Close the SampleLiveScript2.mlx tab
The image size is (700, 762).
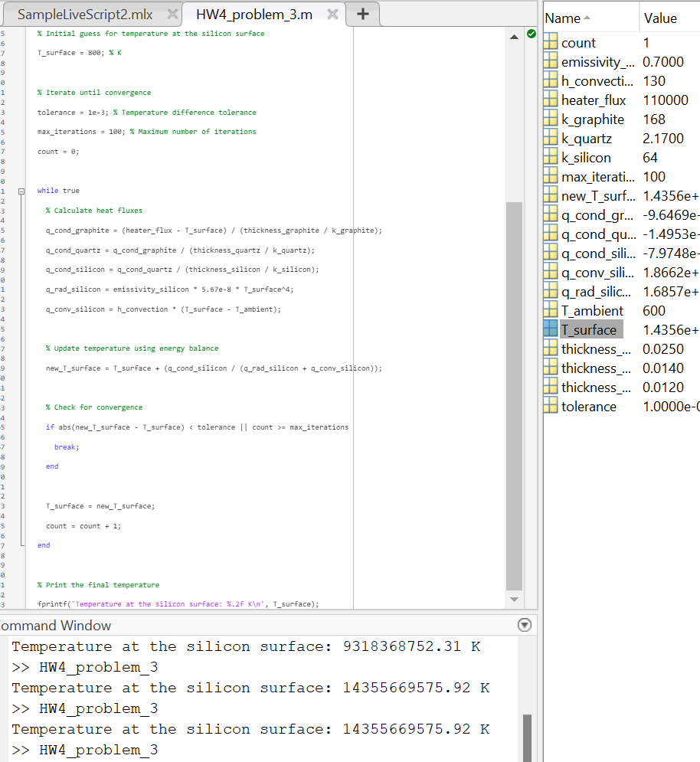click(172, 14)
